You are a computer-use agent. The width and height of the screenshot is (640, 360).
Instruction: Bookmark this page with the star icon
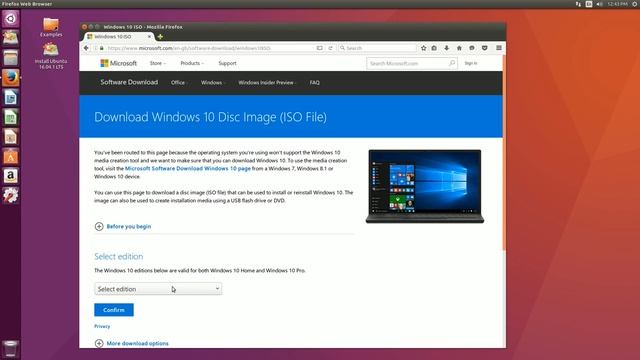pyautogui.click(x=424, y=48)
